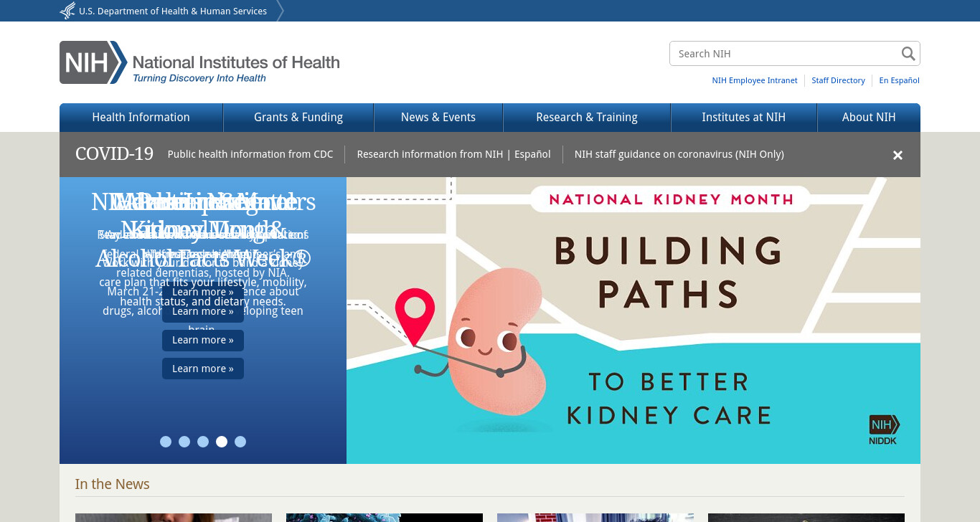Open Research information from NIH link
Screen dimensions: 980x522
point(430,154)
